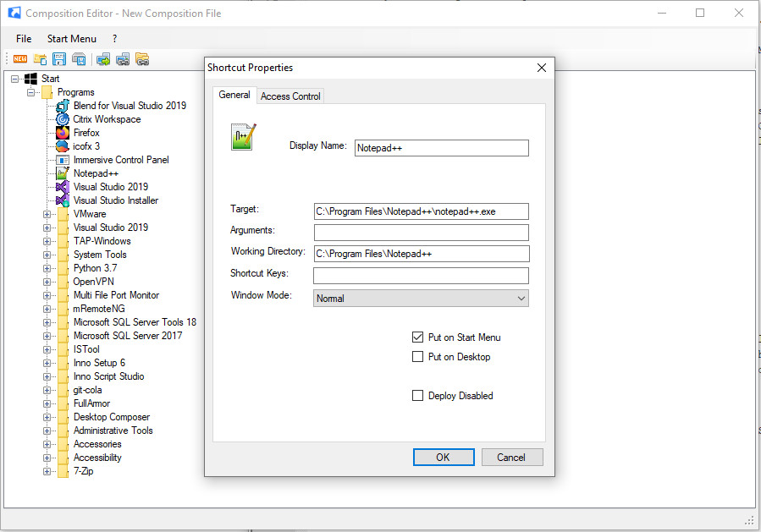The height and width of the screenshot is (532, 761).
Task: Open the ? help menu
Action: click(114, 39)
